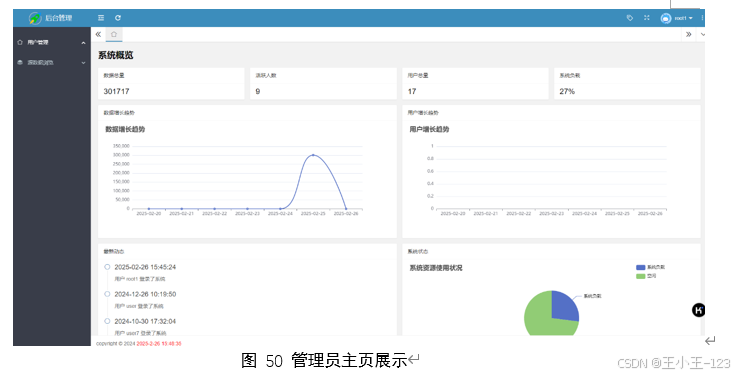Click the rocket logo in the header

(x=35, y=18)
